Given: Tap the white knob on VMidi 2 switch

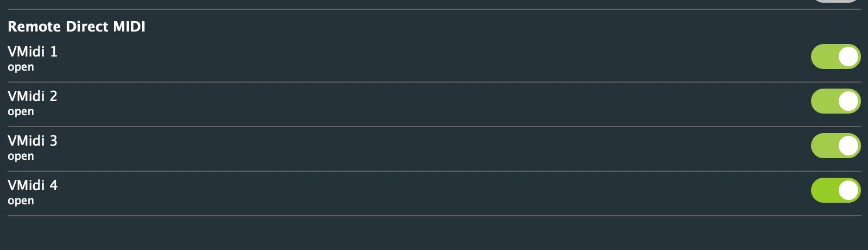Looking at the screenshot, I should [848, 101].
